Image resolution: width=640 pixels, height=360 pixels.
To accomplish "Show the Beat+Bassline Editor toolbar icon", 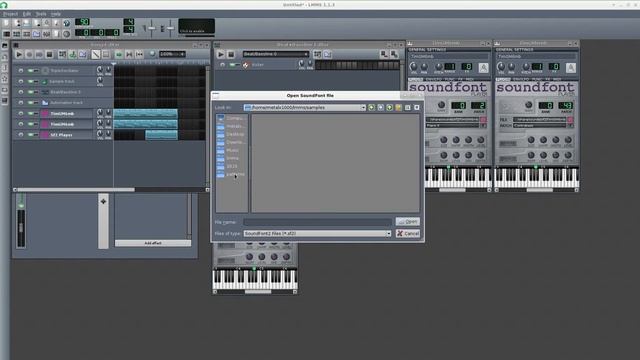I will 17,34.
